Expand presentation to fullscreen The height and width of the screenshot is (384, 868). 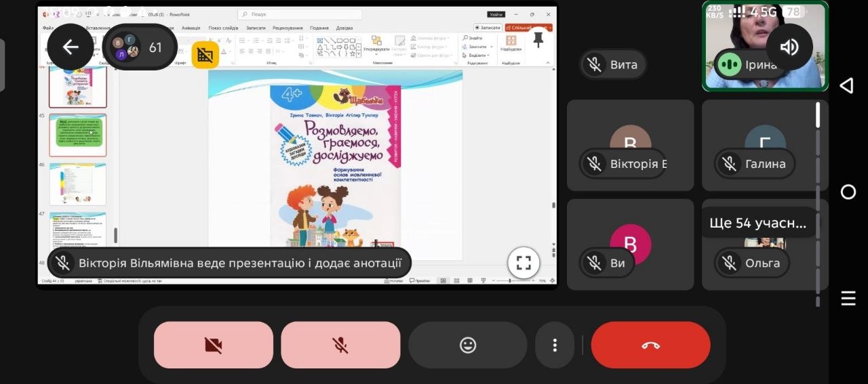click(524, 263)
